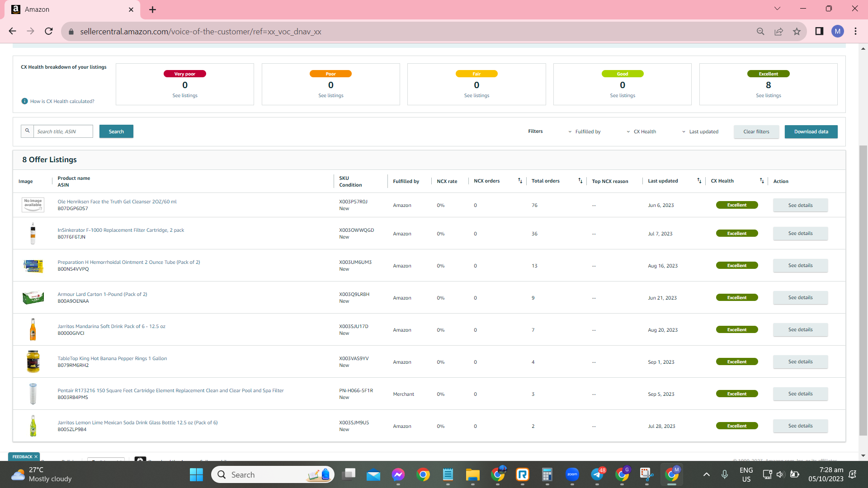This screenshot has width=868, height=488.
Task: Click the browser address bar URL
Action: (x=201, y=32)
